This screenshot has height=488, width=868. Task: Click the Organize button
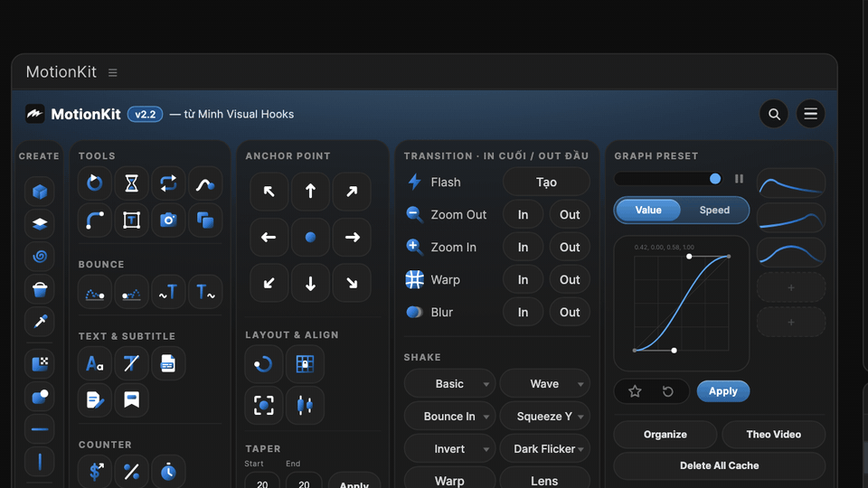tap(665, 435)
